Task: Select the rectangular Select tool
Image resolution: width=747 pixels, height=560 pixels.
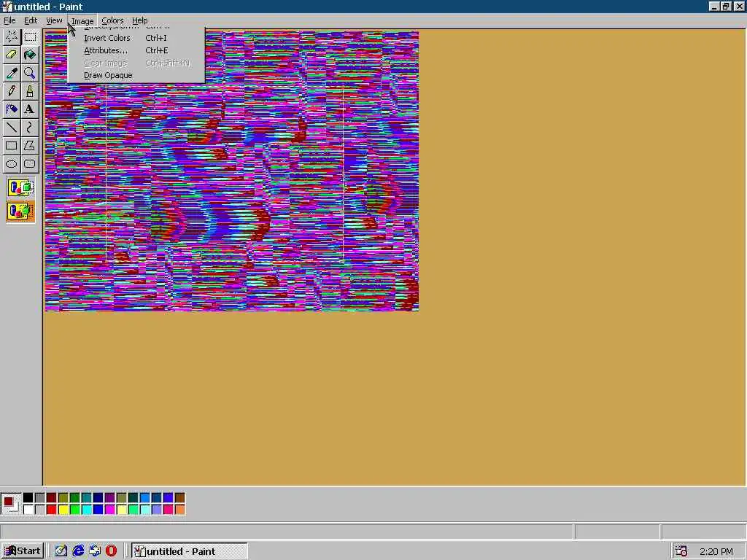Action: [x=29, y=36]
